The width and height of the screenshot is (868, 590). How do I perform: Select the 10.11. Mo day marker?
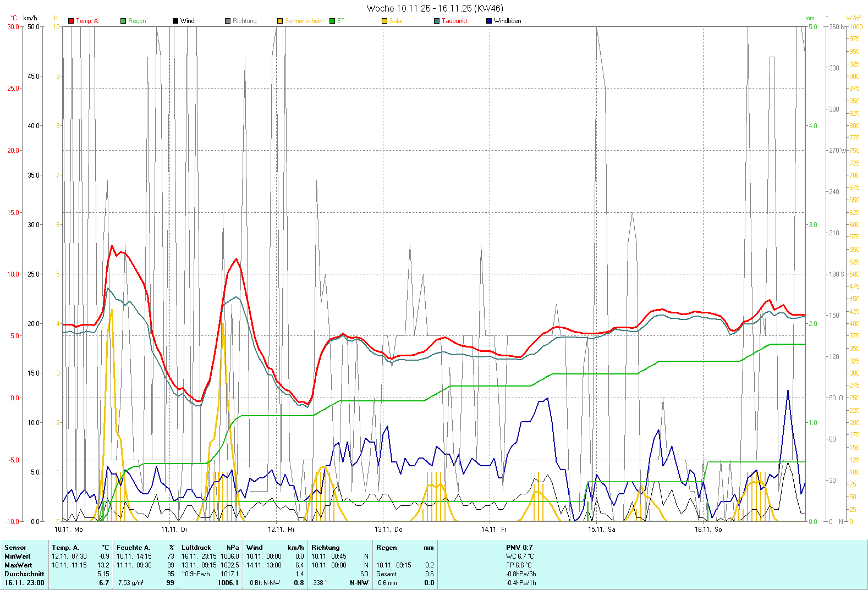pos(69,530)
